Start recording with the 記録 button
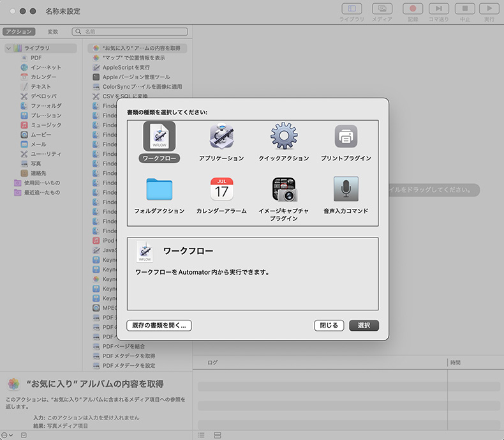Viewport: 504px width, 440px height. point(413,9)
